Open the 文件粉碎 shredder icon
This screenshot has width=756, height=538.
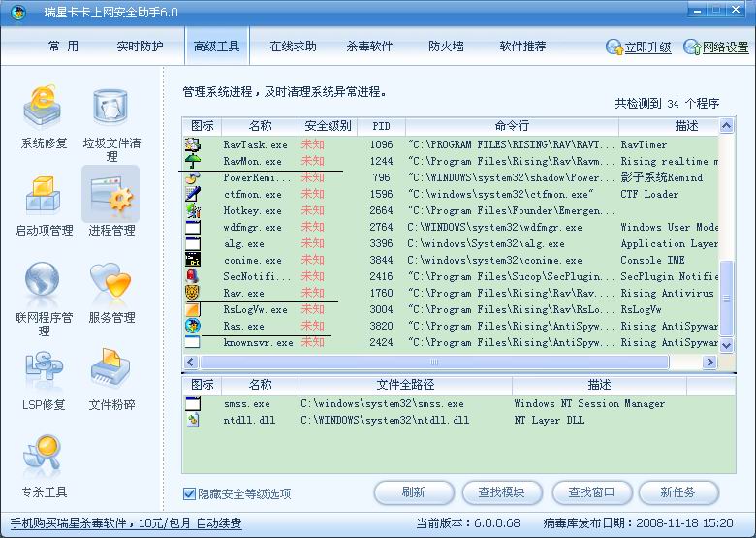pyautogui.click(x=110, y=368)
